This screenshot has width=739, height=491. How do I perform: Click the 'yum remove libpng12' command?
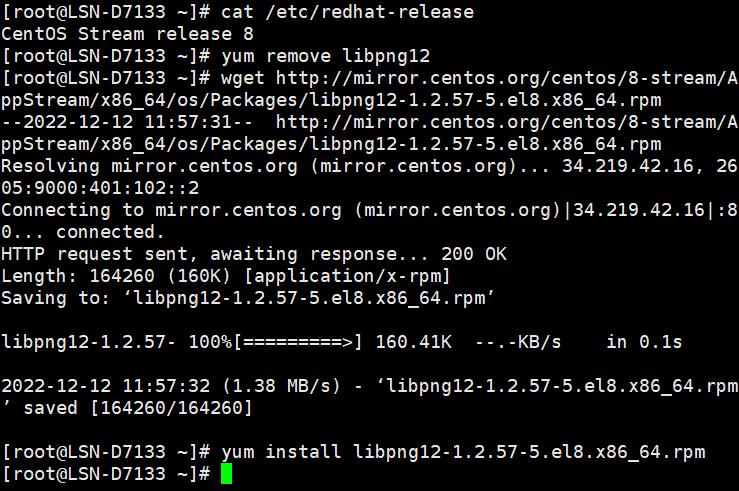325,56
